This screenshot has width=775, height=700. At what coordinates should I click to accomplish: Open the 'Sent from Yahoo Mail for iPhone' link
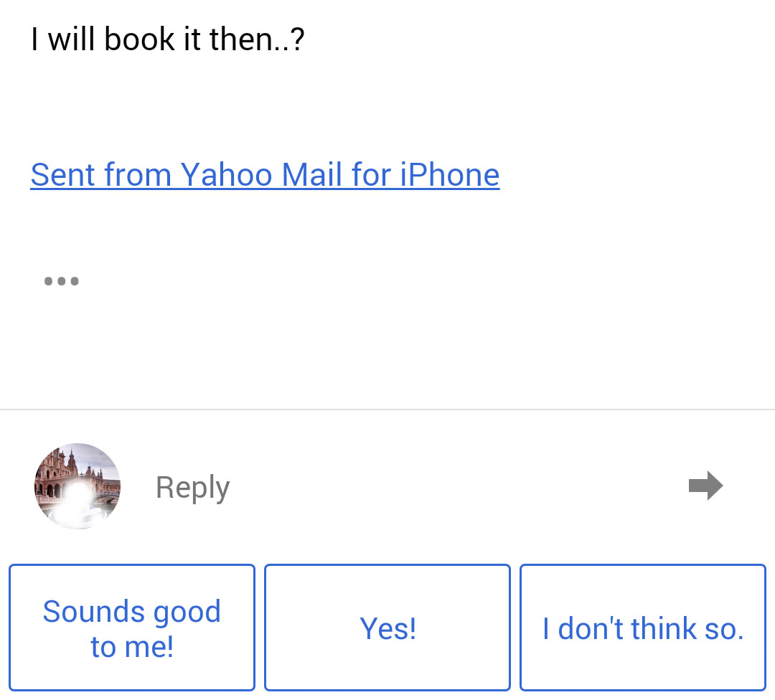click(x=264, y=174)
